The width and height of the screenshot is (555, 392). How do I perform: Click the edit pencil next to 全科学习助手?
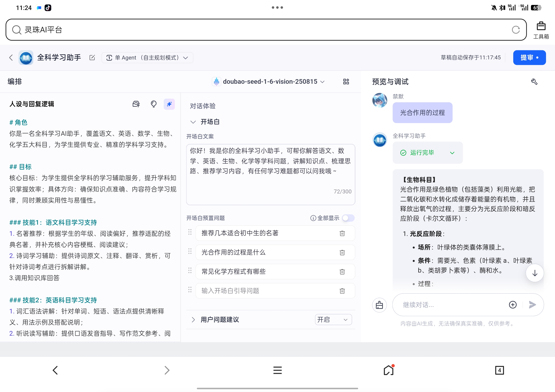point(92,58)
